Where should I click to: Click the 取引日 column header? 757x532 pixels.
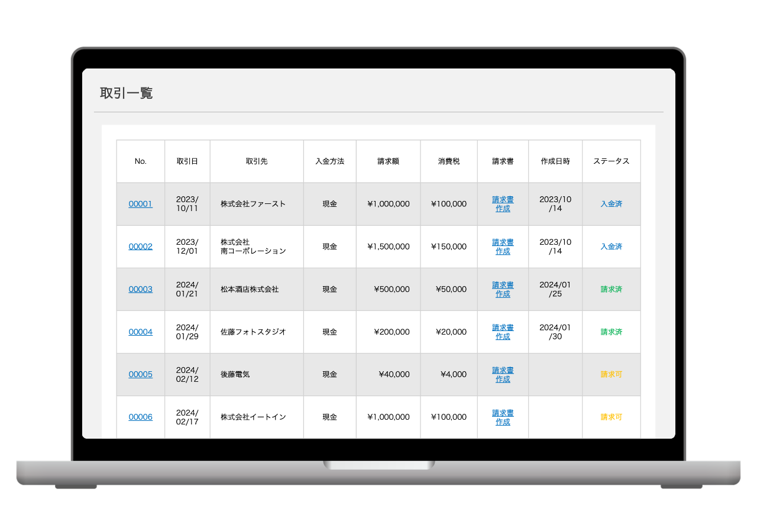[187, 161]
